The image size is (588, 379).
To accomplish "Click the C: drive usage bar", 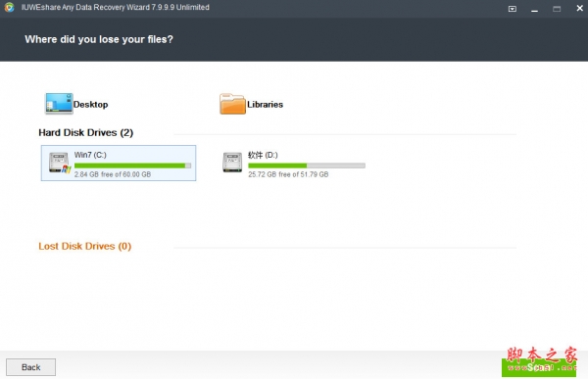I will click(x=132, y=166).
